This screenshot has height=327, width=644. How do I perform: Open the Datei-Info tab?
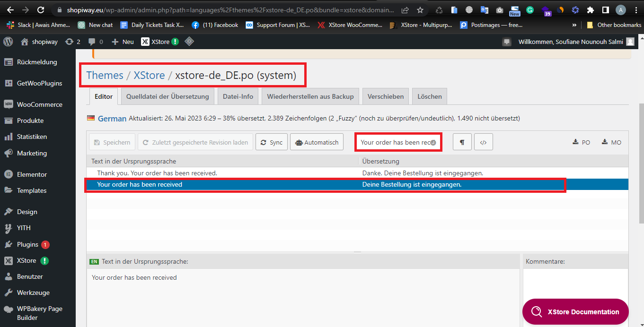point(238,96)
